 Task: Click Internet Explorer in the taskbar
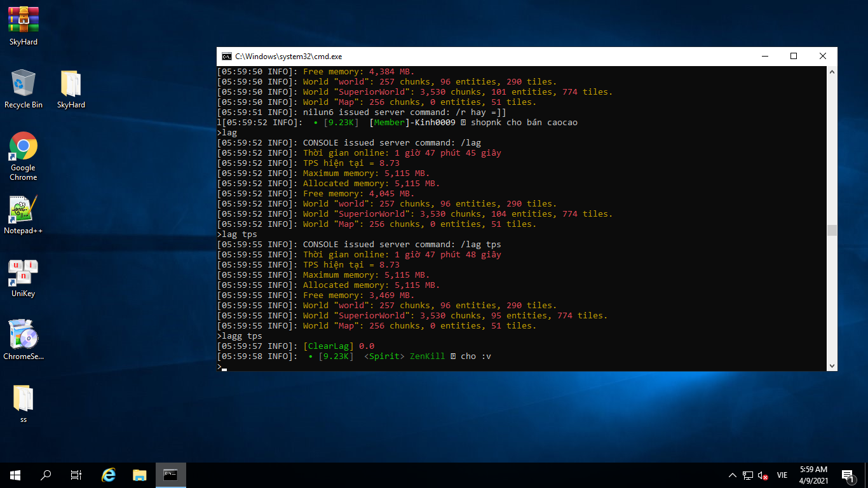pos(109,475)
